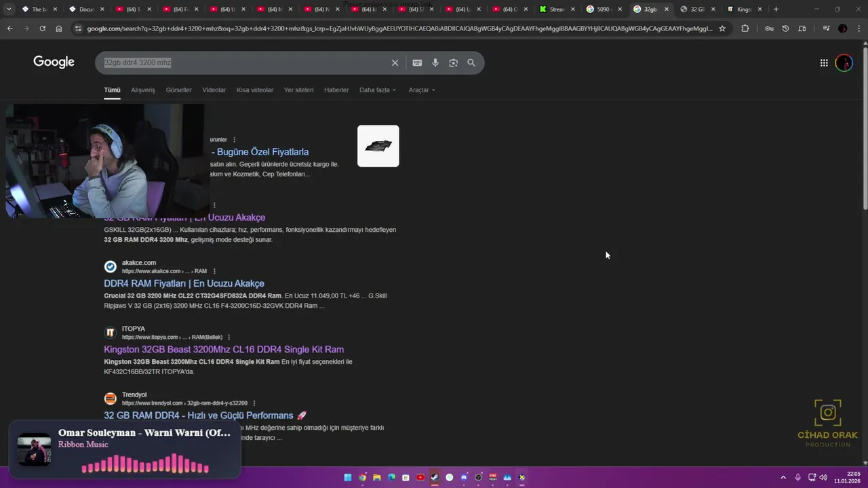Switch to the Kingston browser tab
Viewport: 868px width, 488px height.
[x=745, y=9]
